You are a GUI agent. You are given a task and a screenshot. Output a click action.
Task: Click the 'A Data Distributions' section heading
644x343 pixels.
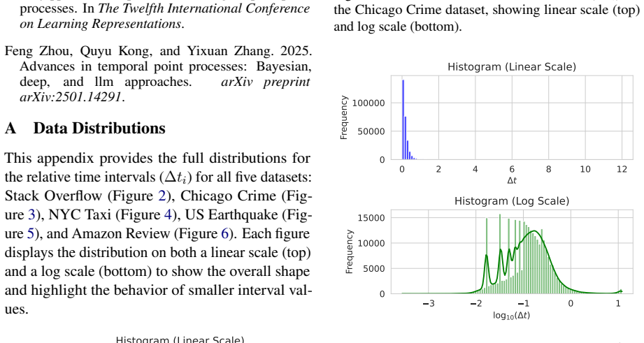point(85,128)
